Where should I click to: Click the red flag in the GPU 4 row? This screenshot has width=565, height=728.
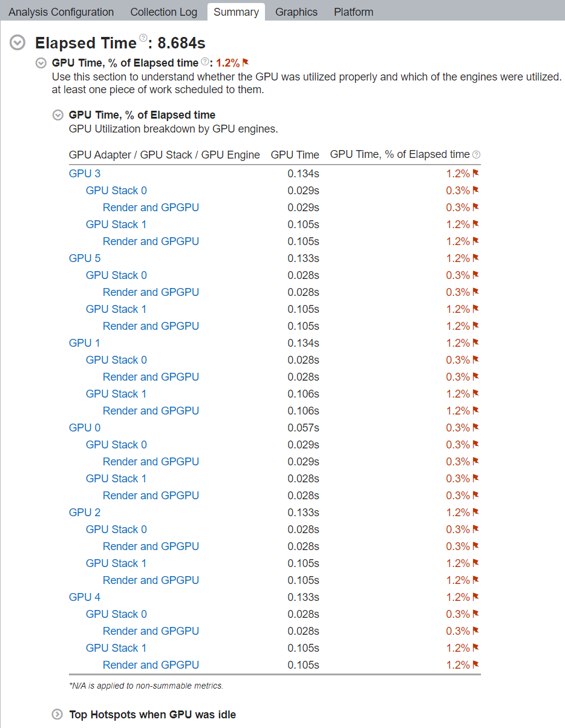pos(475,597)
